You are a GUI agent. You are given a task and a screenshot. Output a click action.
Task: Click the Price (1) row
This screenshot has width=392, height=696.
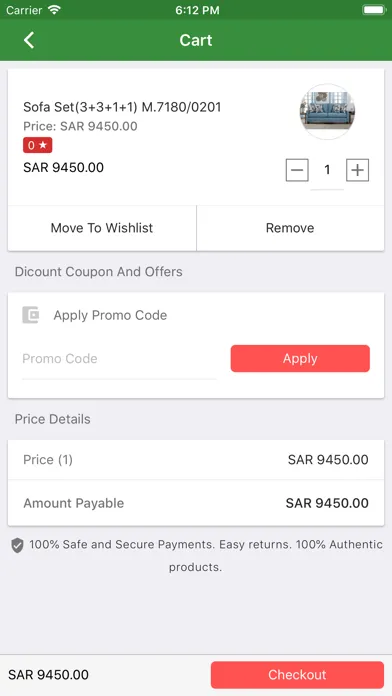click(x=196, y=460)
